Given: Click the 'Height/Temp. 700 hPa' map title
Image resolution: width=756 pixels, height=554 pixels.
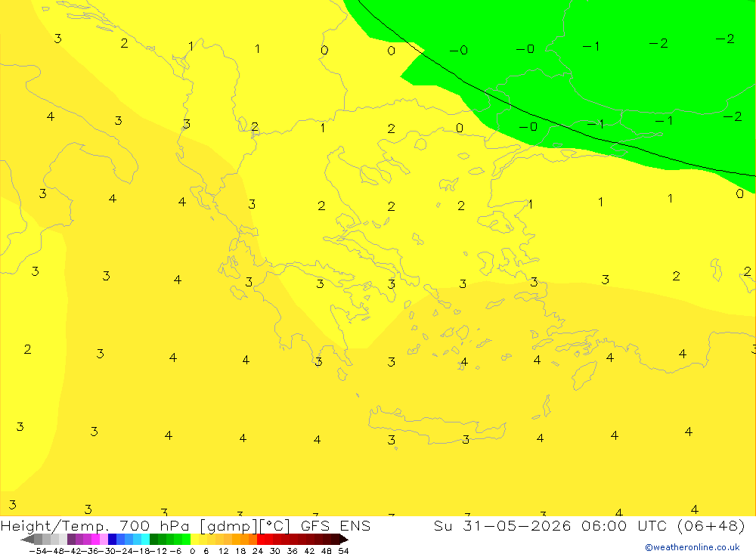Looking at the screenshot, I should click(x=95, y=526).
